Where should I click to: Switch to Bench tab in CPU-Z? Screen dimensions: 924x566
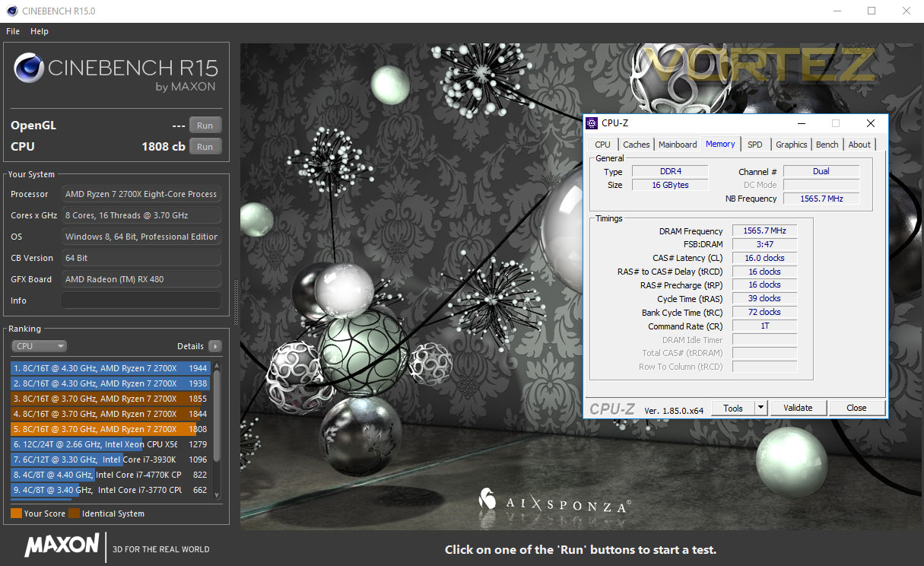coord(827,145)
